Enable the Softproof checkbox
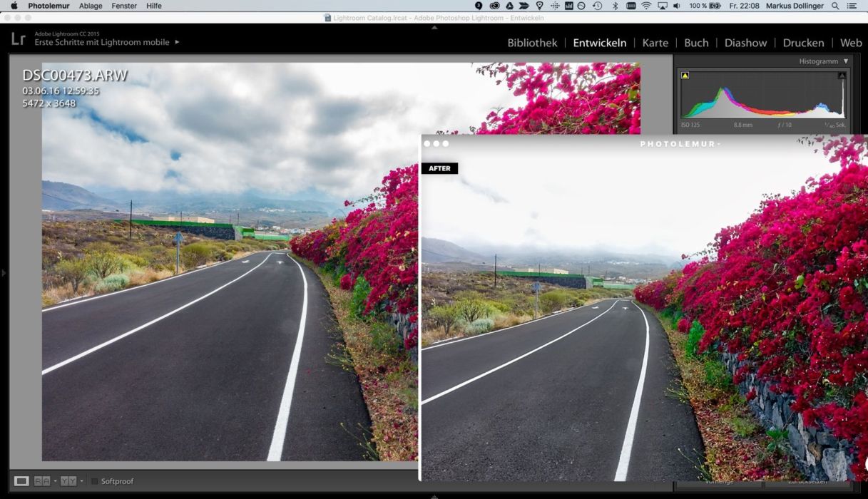The width and height of the screenshot is (868, 499). click(95, 482)
